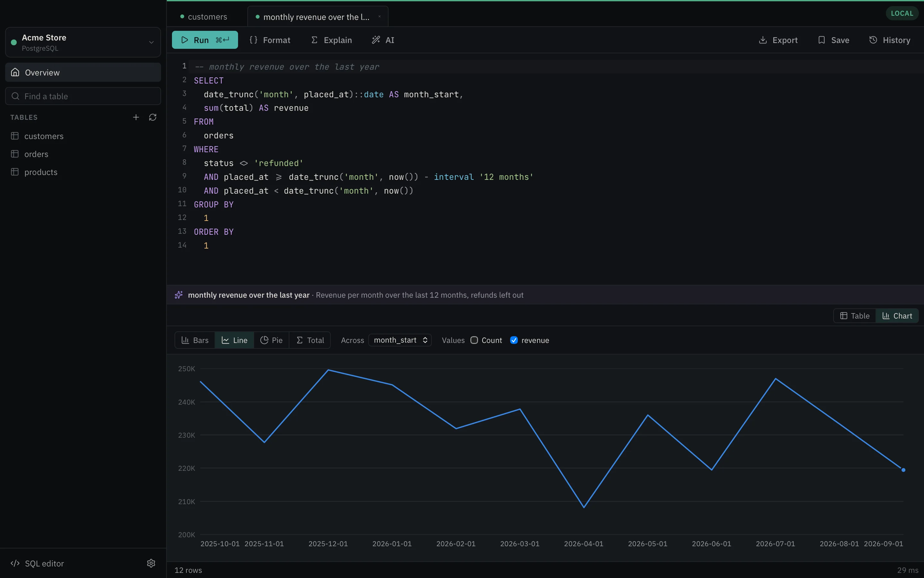Screen dimensions: 924x578
Task: Click the AI sparkle icon beside the query summary
Action: point(179,295)
